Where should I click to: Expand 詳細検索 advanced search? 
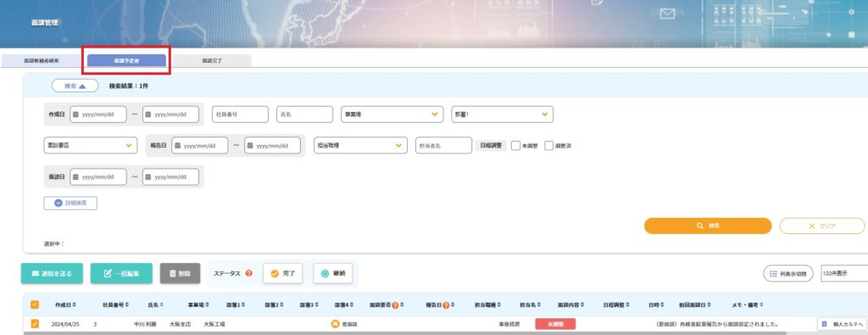(x=70, y=204)
